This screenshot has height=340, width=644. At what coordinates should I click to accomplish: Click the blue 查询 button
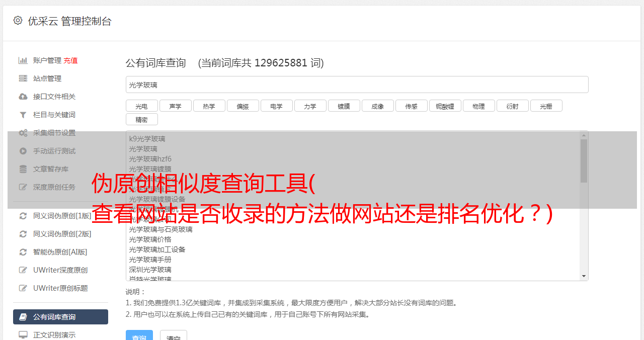click(x=139, y=335)
